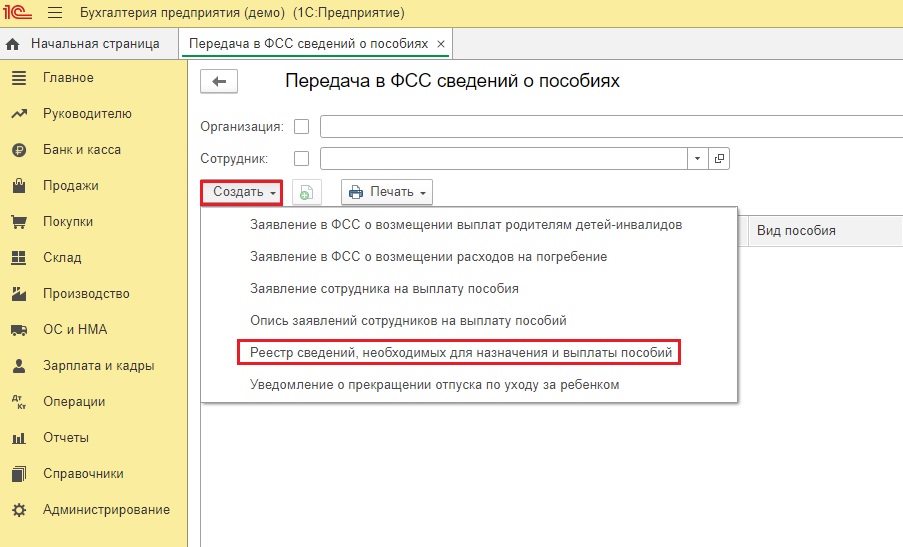Enable the Организация filter checkbox
The height and width of the screenshot is (547, 903).
click(x=301, y=126)
